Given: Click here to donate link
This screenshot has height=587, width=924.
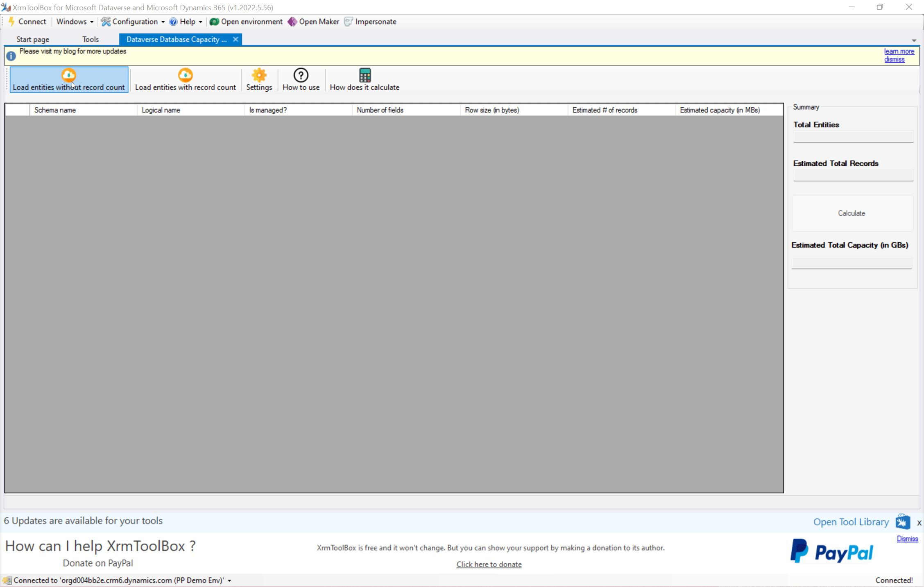Looking at the screenshot, I should [489, 564].
